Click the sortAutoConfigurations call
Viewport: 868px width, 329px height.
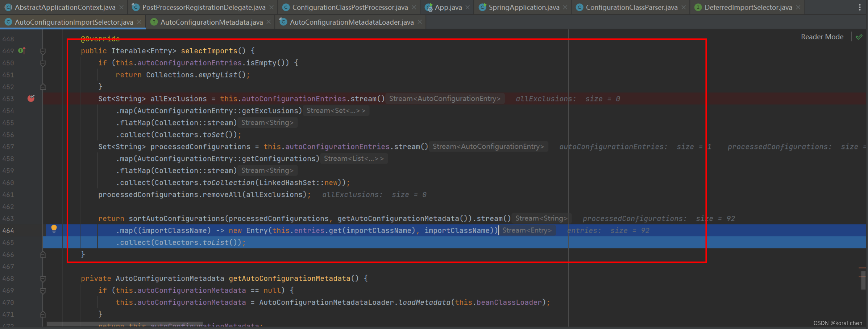pyautogui.click(x=176, y=218)
